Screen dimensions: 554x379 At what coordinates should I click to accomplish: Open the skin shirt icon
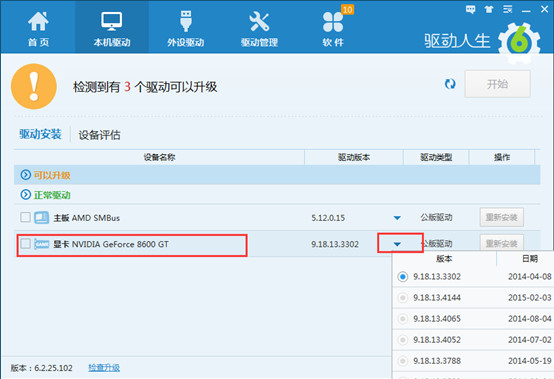489,10
